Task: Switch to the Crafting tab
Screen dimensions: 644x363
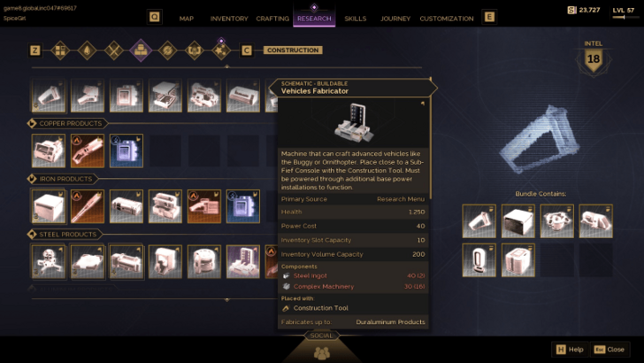Action: tap(272, 19)
